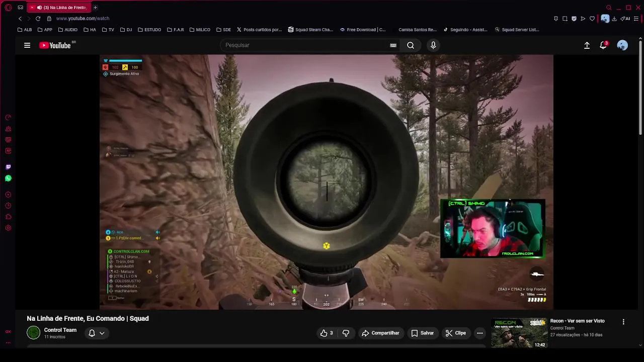Open more video actions ellipsis
This screenshot has height=362, width=644.
coord(480,333)
